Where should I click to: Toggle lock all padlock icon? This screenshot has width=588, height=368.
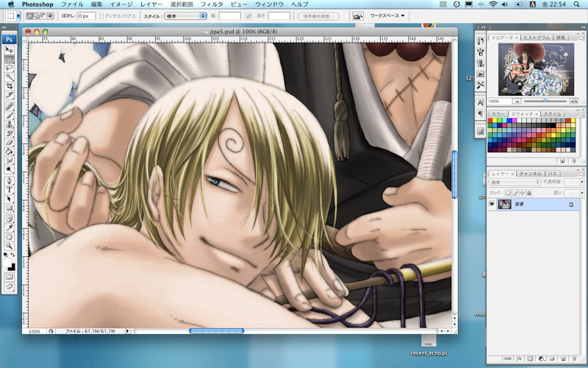[529, 193]
